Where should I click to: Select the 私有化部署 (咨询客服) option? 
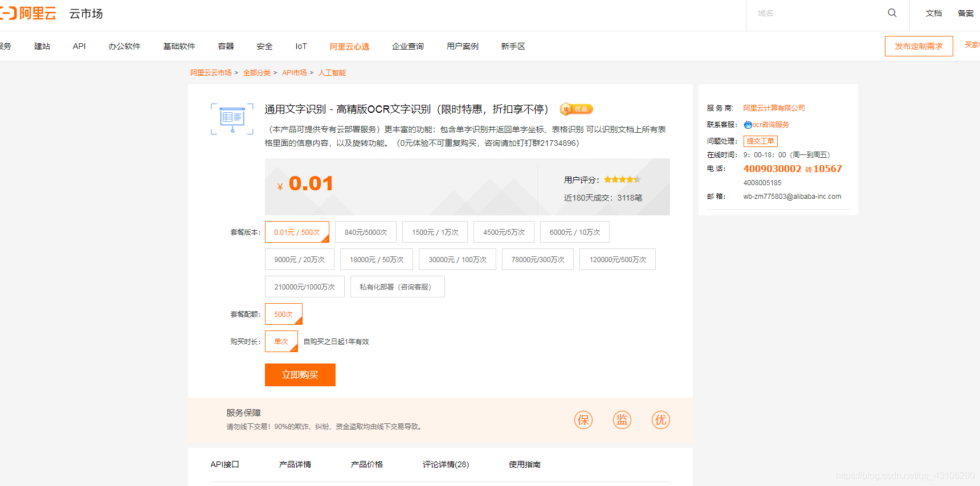pyautogui.click(x=398, y=287)
